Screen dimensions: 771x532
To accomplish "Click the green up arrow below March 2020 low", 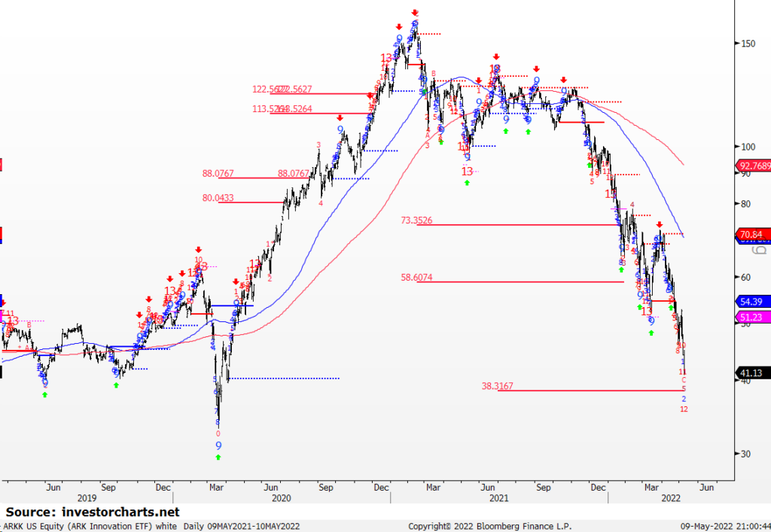I will coord(218,458).
